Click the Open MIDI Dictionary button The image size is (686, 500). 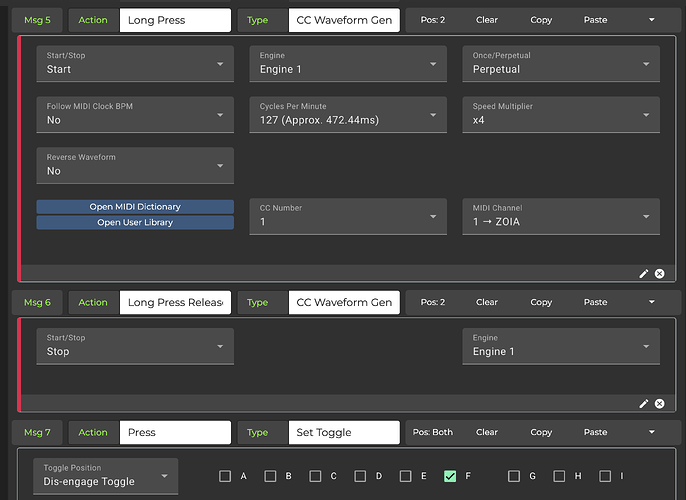pos(135,207)
